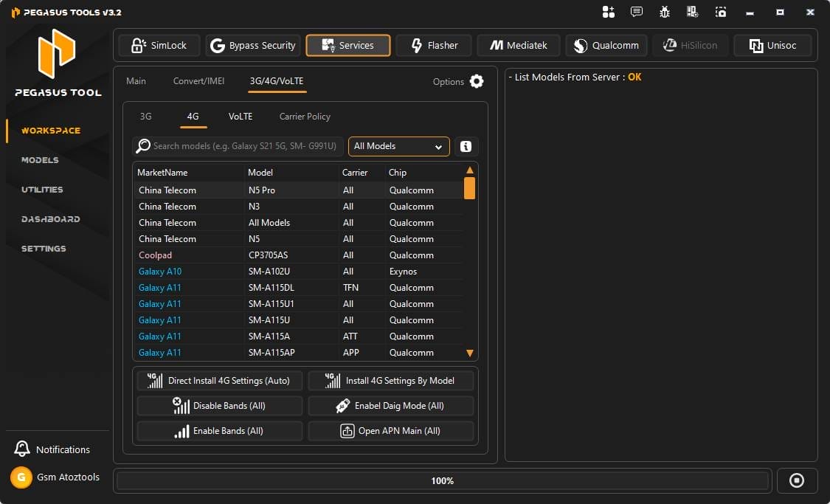
Task: Click the target icon beside progress bar
Action: pyautogui.click(x=797, y=480)
